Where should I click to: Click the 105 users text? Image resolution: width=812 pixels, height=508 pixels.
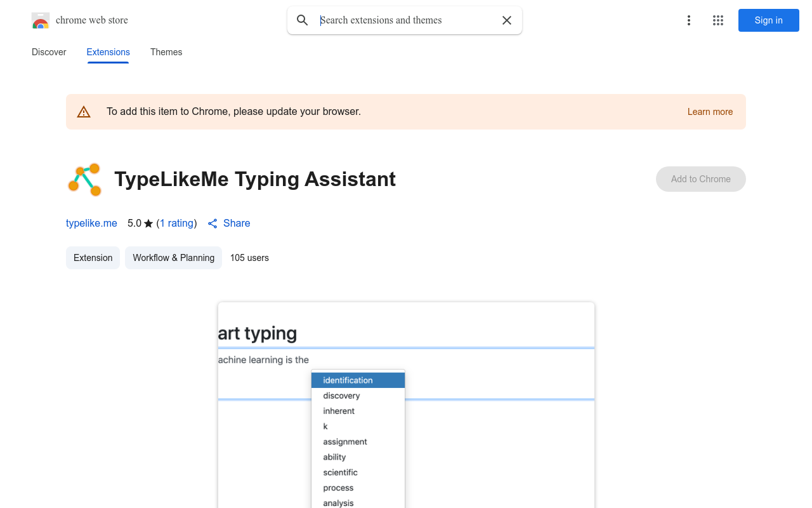point(249,258)
